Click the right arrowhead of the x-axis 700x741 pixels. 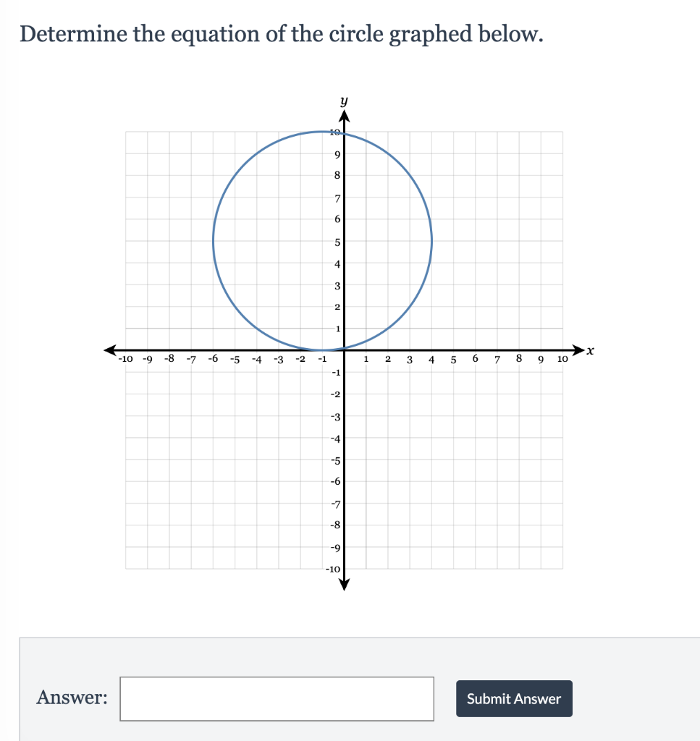pyautogui.click(x=579, y=350)
